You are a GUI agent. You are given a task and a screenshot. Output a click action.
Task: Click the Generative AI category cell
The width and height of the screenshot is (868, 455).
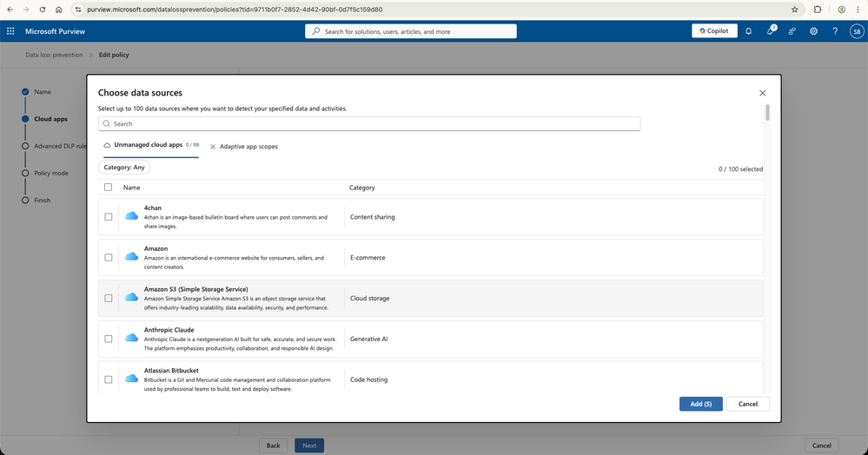pos(368,339)
